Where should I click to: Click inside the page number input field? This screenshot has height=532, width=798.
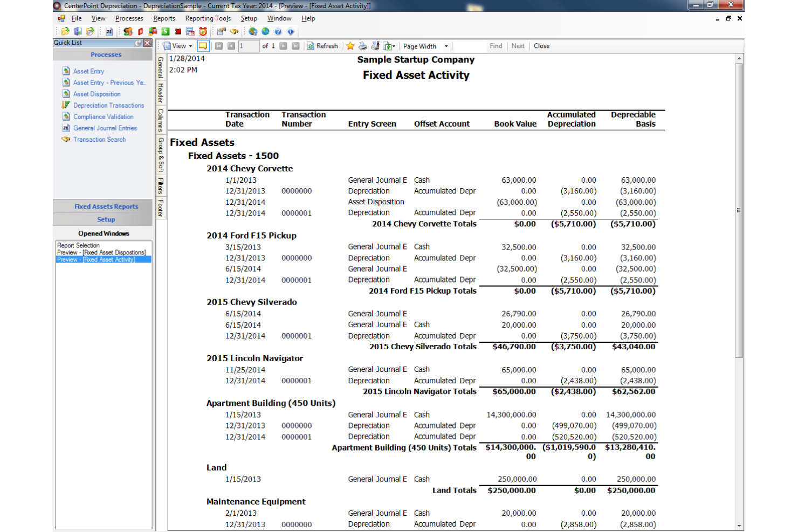pos(249,46)
